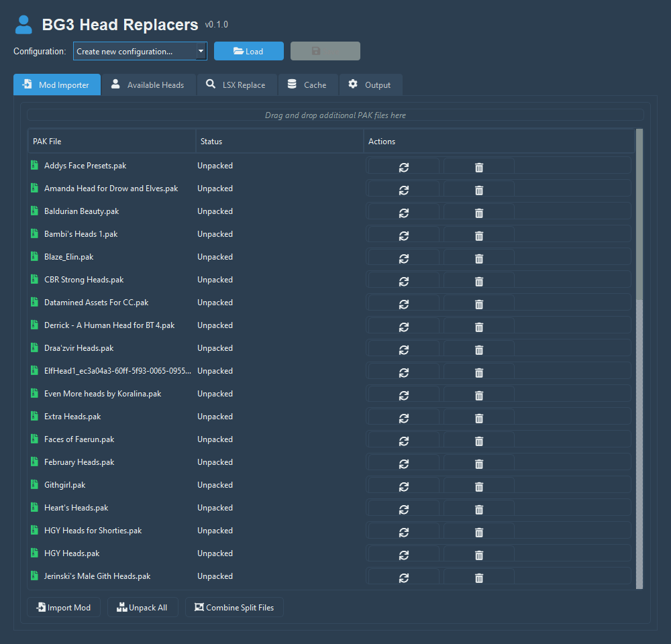Delete Baldurian Beauty.pak
The width and height of the screenshot is (671, 644).
[x=479, y=212]
